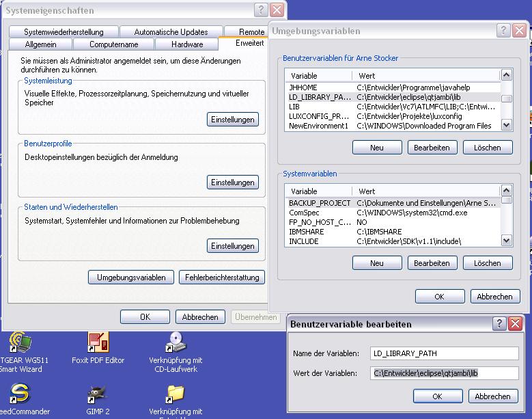Click the Wert der Variablen input field
Image resolution: width=532 pixels, height=419 pixels.
445,373
